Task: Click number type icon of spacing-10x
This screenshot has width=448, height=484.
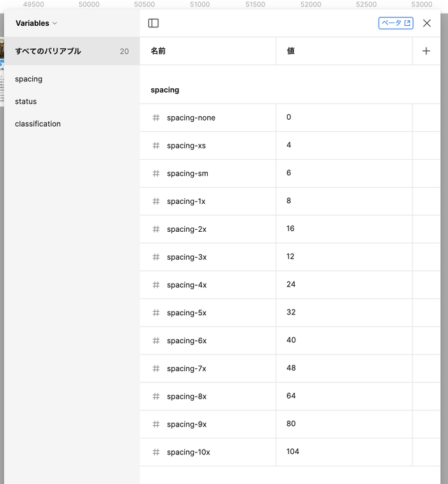Action: 156,452
